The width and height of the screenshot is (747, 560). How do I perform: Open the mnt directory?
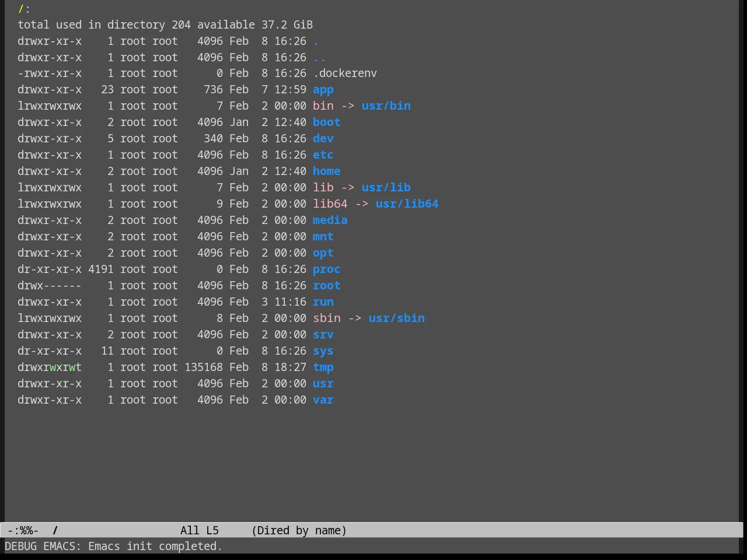tap(323, 237)
